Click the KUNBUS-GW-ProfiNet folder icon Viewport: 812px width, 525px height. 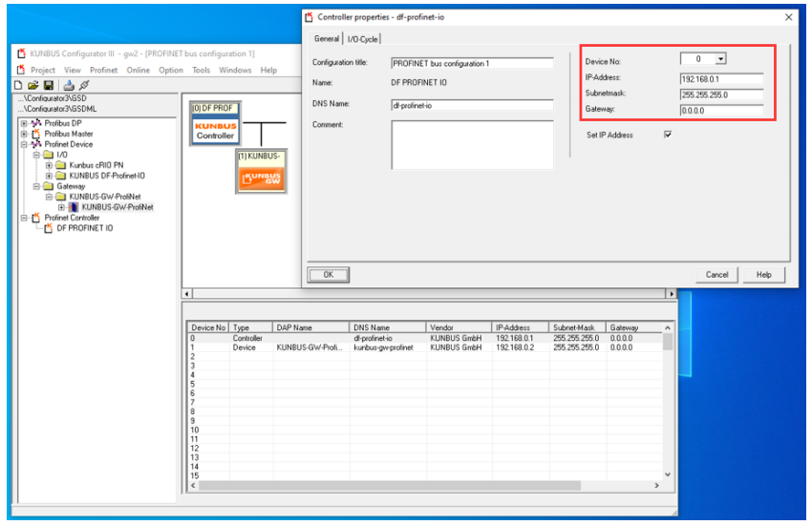coord(61,197)
